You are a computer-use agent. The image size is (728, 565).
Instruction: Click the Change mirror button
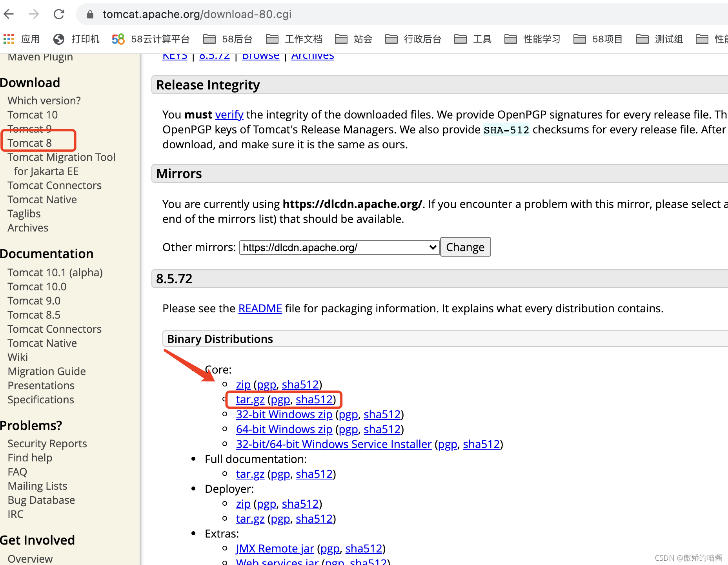click(x=465, y=247)
